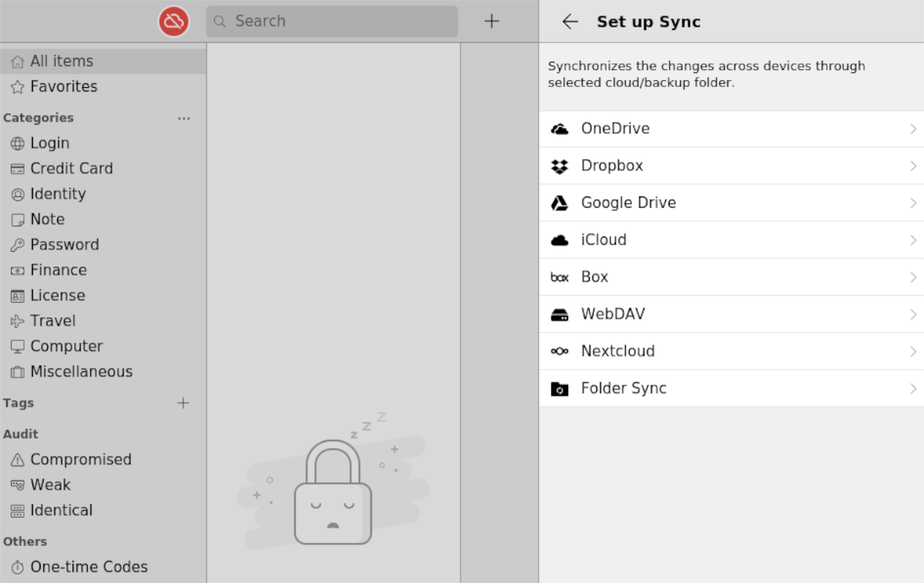
Task: Select the OneDrive cloud sync icon
Action: click(x=561, y=129)
